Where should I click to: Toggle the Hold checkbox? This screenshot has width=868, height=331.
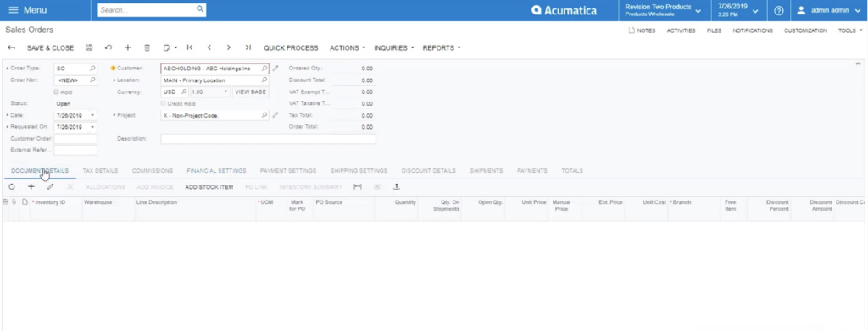57,91
